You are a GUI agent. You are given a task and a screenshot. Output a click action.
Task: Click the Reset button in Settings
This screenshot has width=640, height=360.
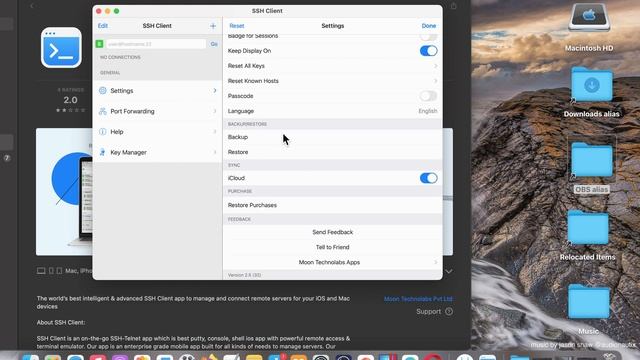[x=237, y=26]
